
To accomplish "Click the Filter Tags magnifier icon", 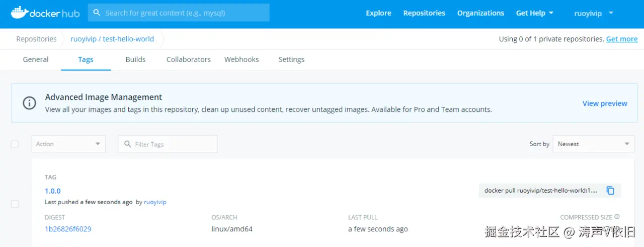I will (127, 144).
